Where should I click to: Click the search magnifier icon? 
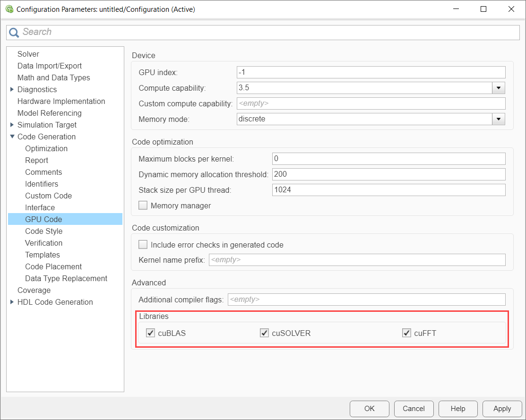(x=14, y=32)
